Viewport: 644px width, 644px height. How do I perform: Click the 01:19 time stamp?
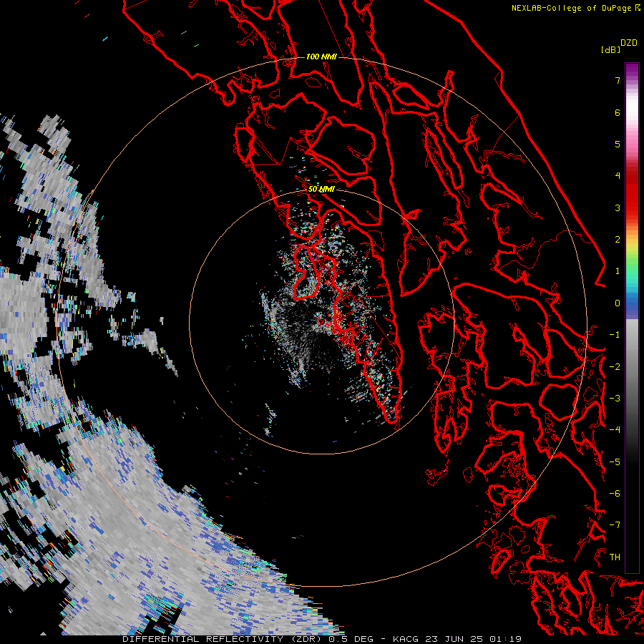coord(505,639)
